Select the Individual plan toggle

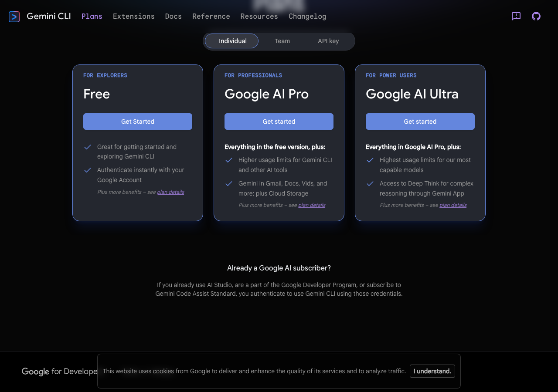(x=232, y=41)
